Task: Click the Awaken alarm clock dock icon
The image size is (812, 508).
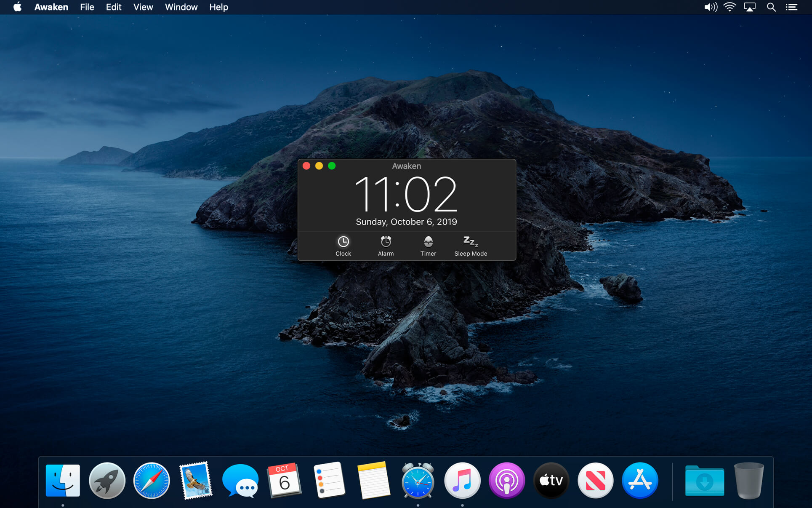Action: tap(418, 481)
